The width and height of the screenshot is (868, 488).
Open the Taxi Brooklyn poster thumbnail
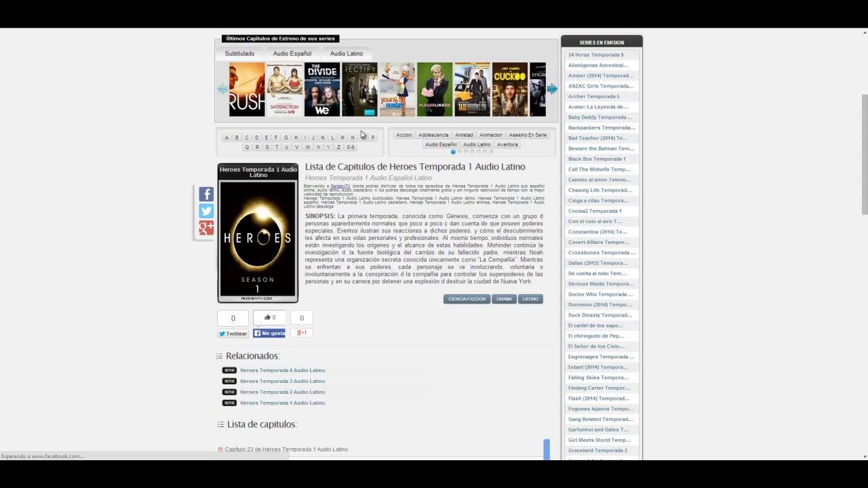click(x=472, y=89)
